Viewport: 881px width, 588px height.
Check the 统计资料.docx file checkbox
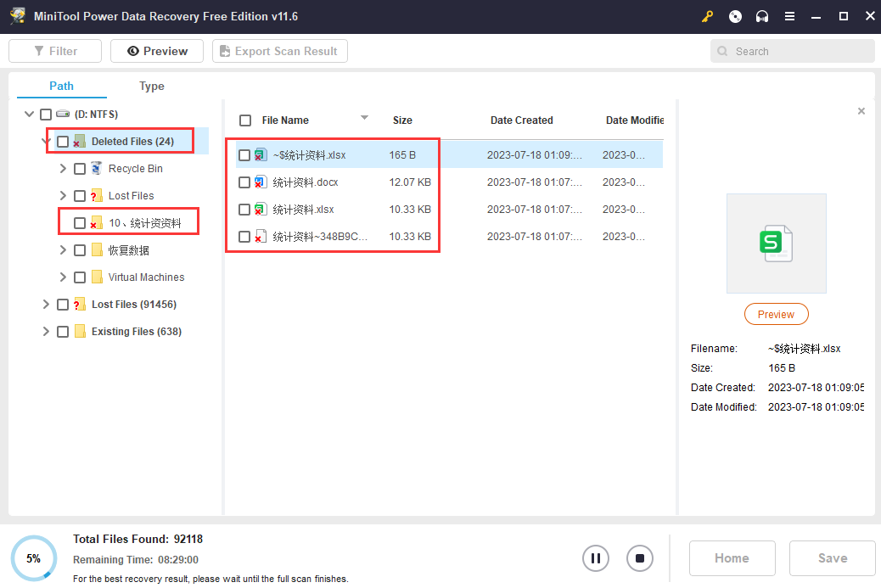pos(244,182)
